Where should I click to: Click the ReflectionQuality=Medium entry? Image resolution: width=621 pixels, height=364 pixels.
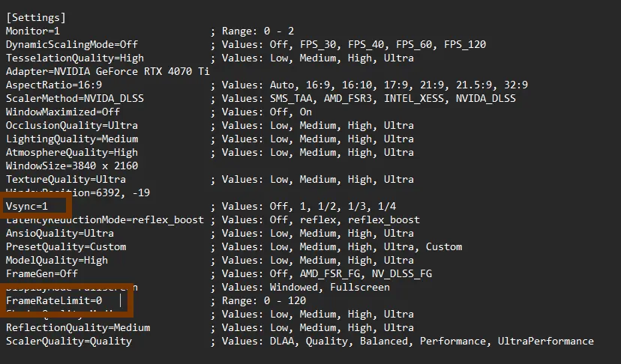pos(78,327)
